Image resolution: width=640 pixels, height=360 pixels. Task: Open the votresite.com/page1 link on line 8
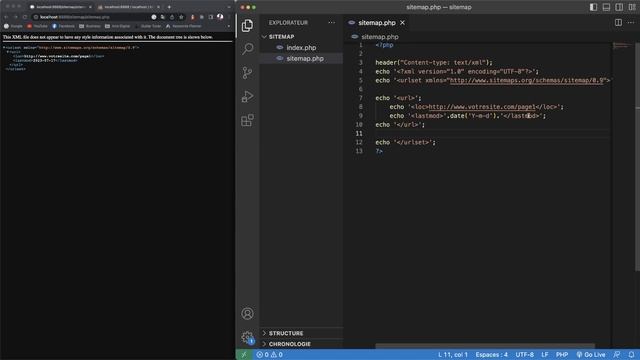482,107
